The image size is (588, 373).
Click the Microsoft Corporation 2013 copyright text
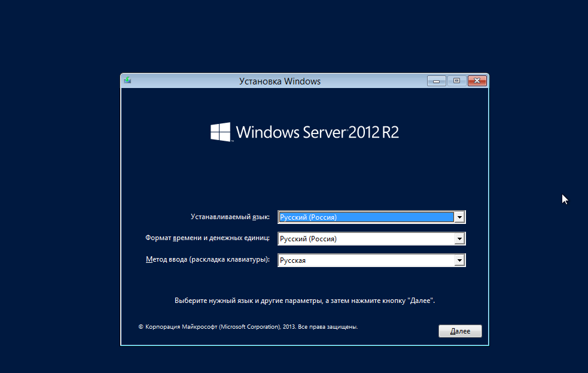248,327
